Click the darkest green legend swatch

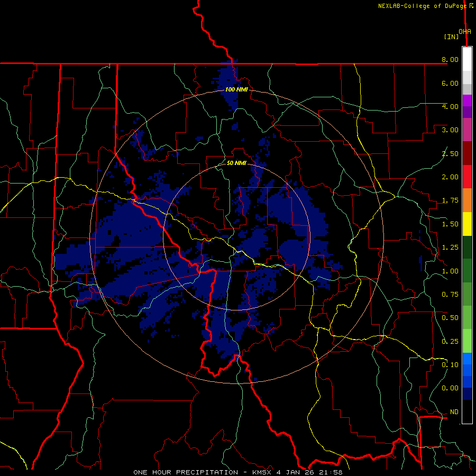[467, 248]
